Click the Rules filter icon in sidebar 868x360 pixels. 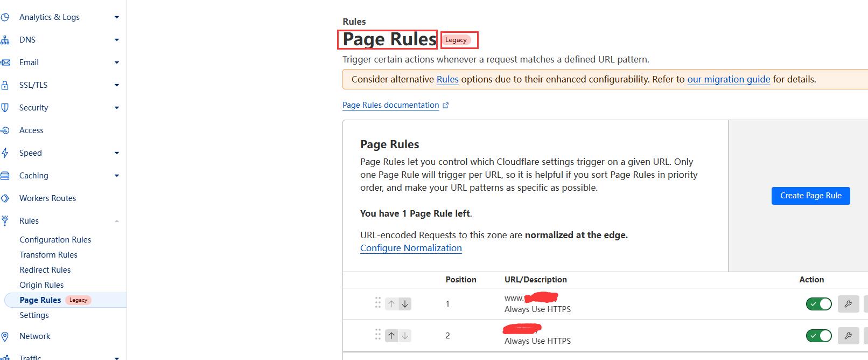coord(5,221)
